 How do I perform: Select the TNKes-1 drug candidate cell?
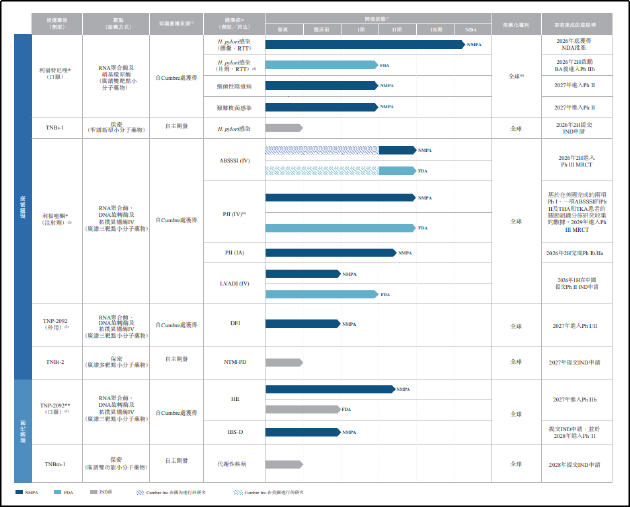pos(55,464)
